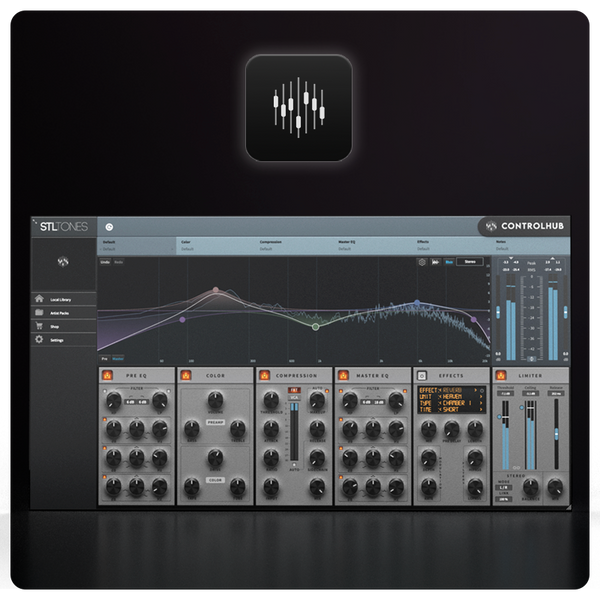Click the white mixer faders app icon
600x600 pixels.
298,108
